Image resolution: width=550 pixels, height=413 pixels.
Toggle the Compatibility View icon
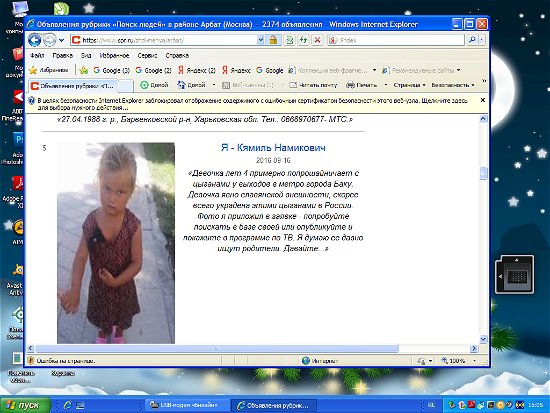click(x=290, y=40)
